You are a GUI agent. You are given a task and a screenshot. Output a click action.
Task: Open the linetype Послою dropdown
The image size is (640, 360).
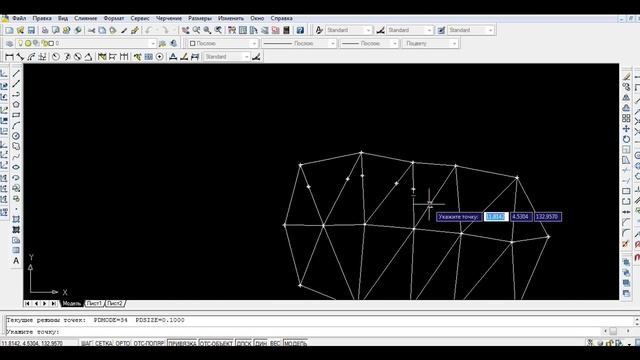click(x=299, y=43)
